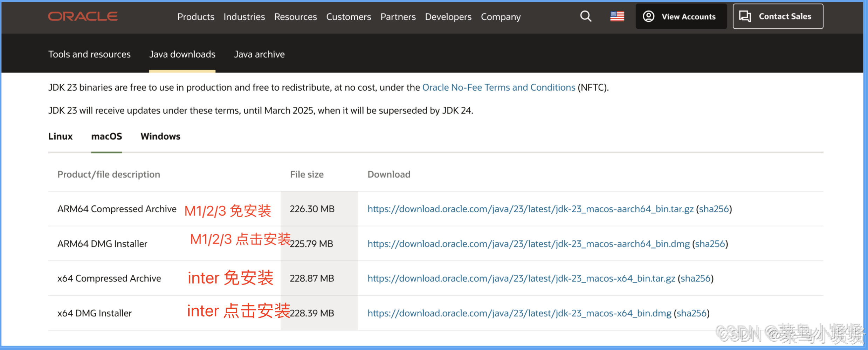Open the Customers menu
The height and width of the screenshot is (350, 868).
click(x=349, y=17)
